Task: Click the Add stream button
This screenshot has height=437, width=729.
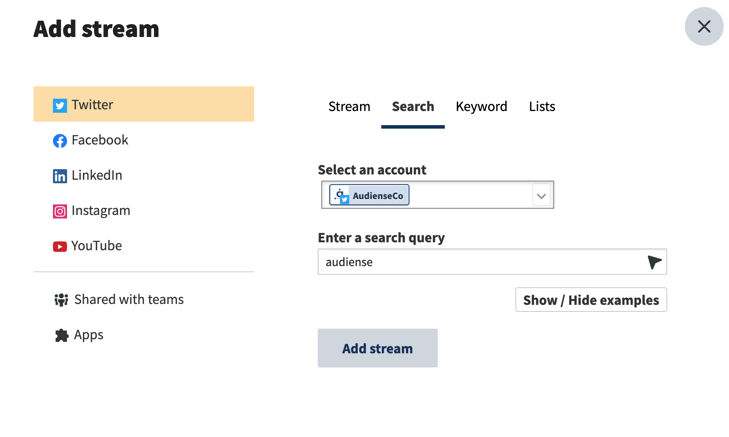Action: [378, 348]
